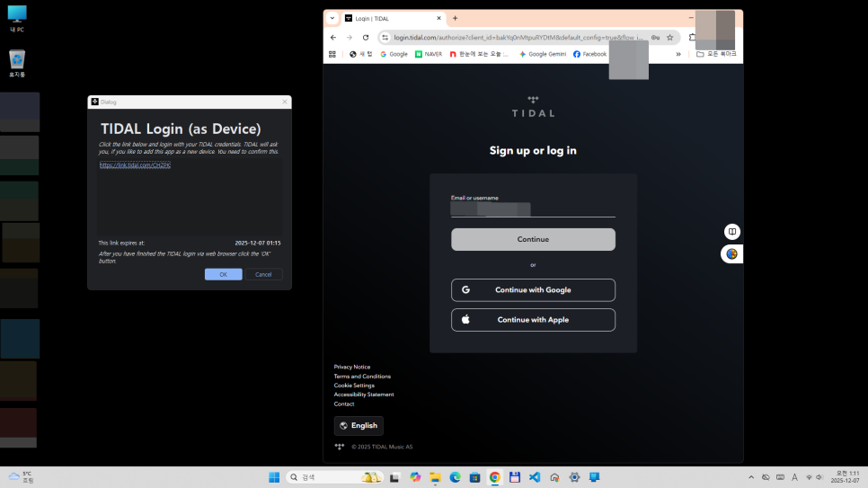Open the house-shaped app in taskbar
868x488 pixels.
pos(554,477)
